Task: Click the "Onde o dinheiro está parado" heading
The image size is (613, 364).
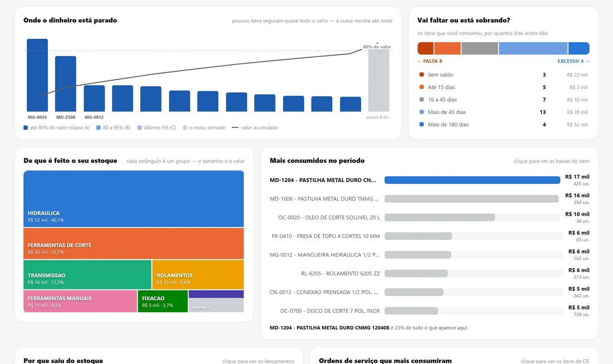Action: (70, 21)
